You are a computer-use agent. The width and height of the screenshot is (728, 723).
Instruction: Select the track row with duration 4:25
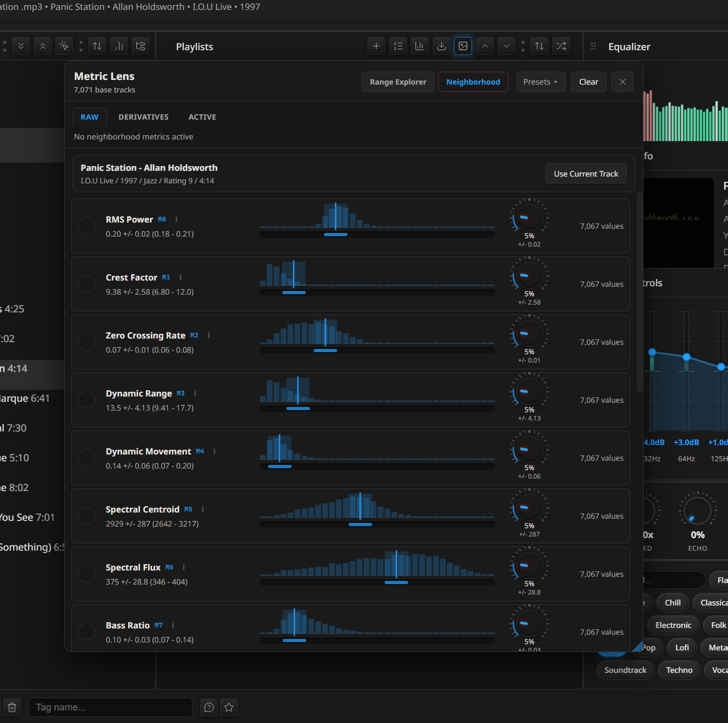(32, 309)
